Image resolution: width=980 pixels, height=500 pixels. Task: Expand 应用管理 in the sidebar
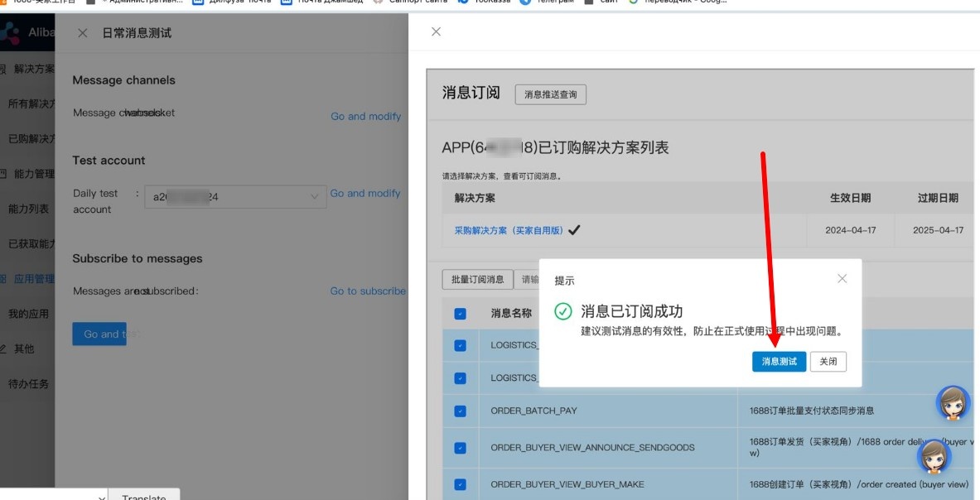click(x=33, y=279)
